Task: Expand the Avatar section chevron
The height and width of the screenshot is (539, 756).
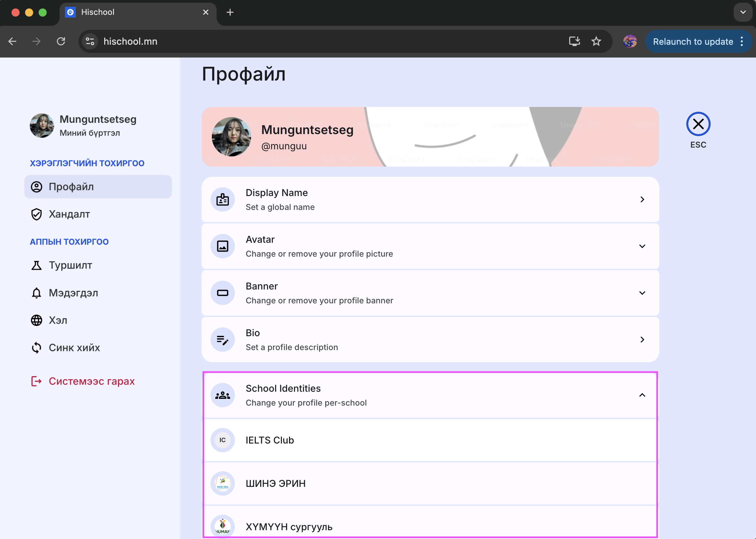Action: [642, 246]
